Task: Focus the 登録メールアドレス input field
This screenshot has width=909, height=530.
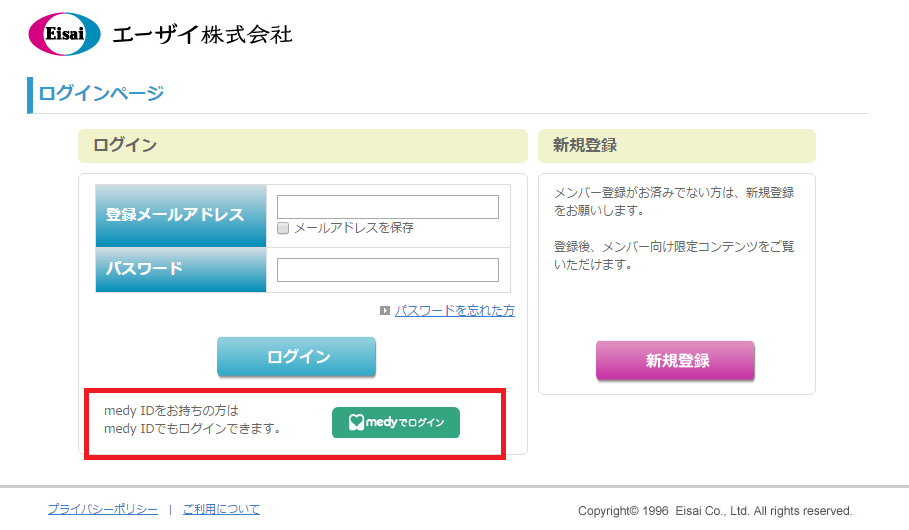Action: [x=388, y=207]
